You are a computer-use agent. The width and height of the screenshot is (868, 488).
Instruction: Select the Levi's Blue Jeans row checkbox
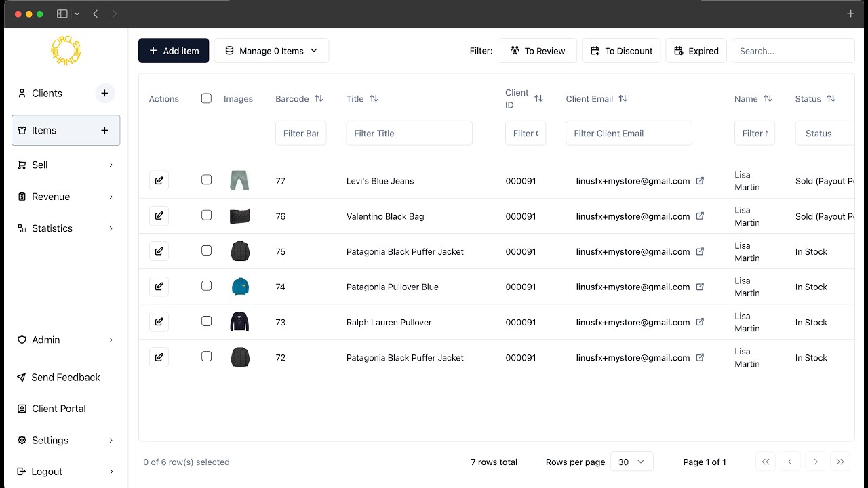[206, 180]
